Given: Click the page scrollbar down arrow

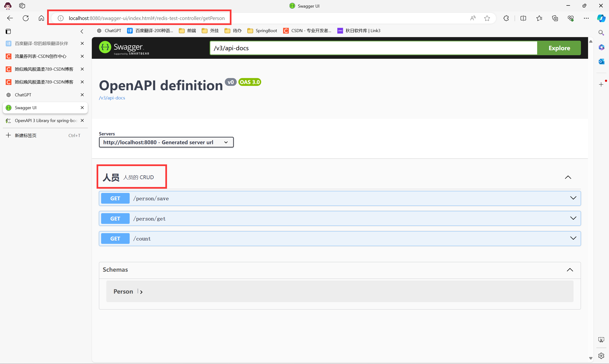Looking at the screenshot, I should (591, 358).
